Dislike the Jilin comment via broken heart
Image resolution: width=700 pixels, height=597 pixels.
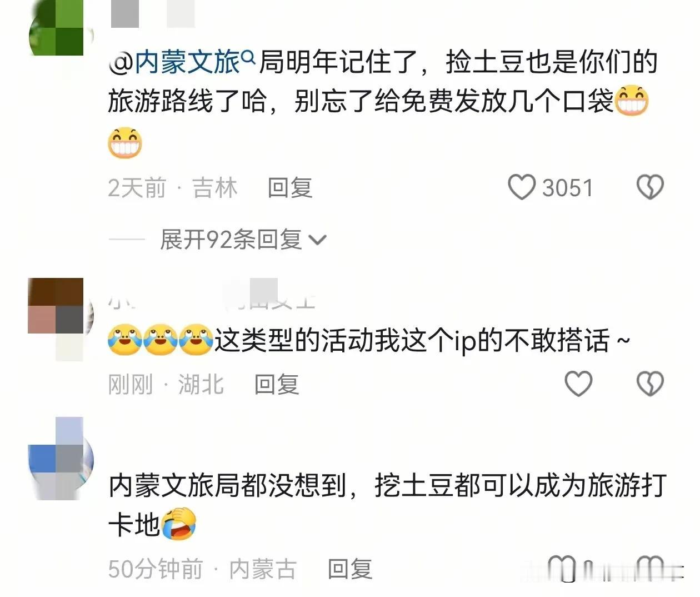650,187
